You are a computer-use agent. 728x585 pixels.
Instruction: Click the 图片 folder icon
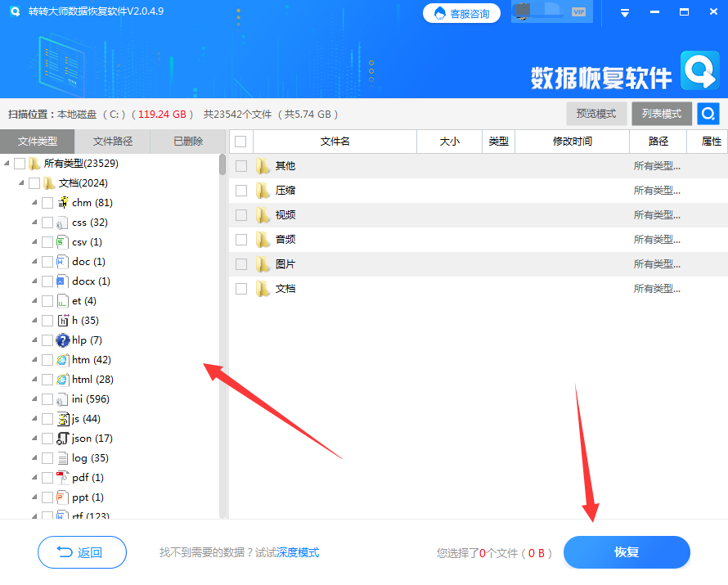click(263, 263)
